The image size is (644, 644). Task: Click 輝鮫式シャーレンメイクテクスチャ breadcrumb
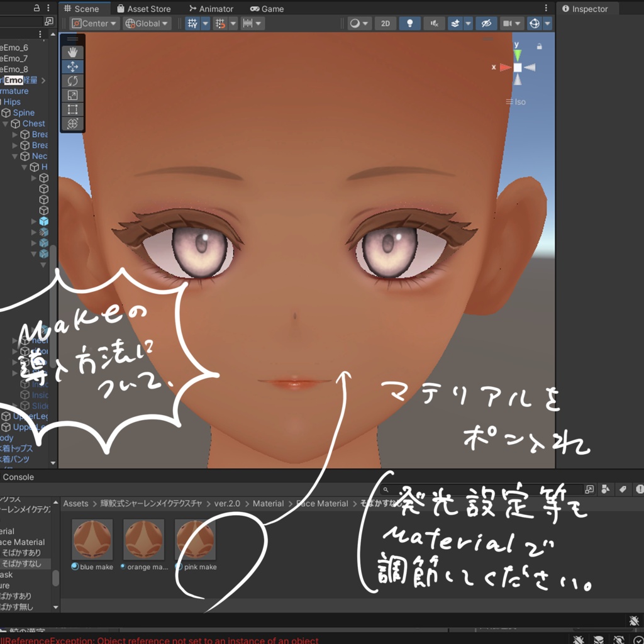pos(151,504)
